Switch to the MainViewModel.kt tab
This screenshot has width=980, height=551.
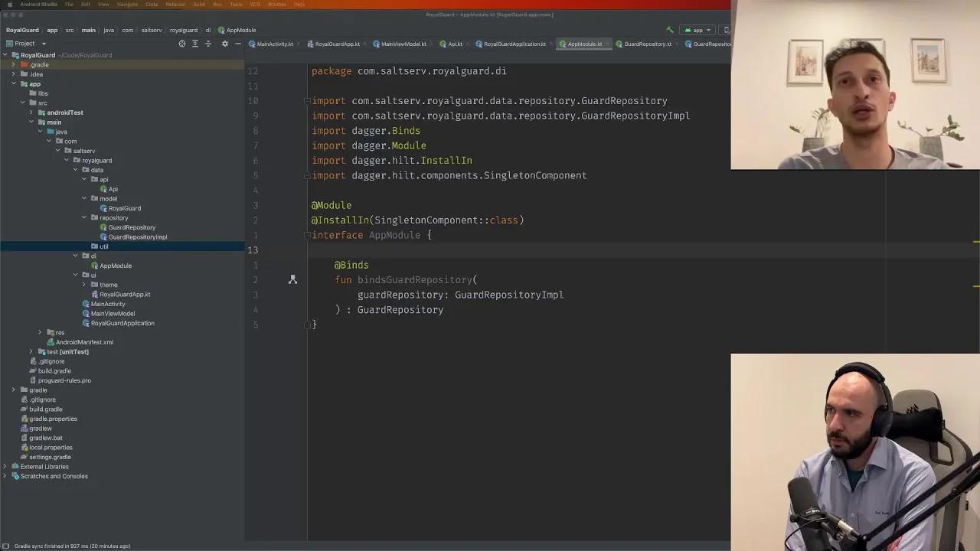click(x=403, y=44)
